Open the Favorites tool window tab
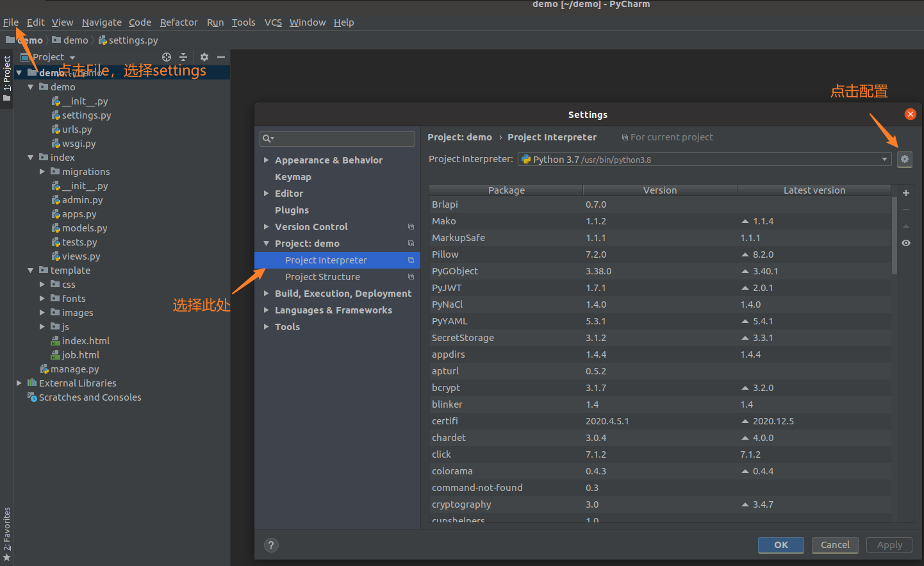 [6, 534]
